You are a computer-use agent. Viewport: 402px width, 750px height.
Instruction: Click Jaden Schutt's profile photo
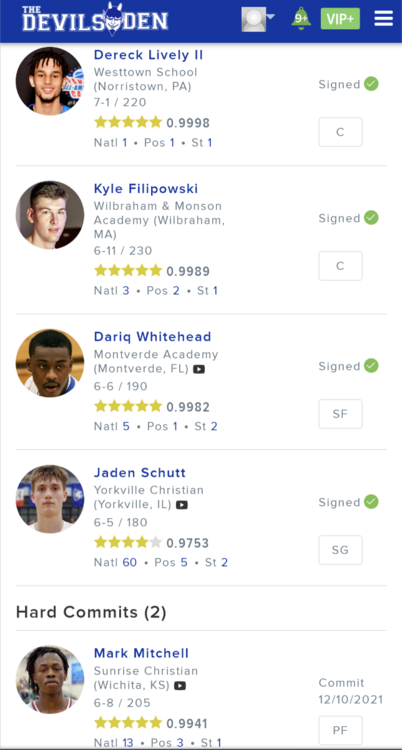point(50,499)
